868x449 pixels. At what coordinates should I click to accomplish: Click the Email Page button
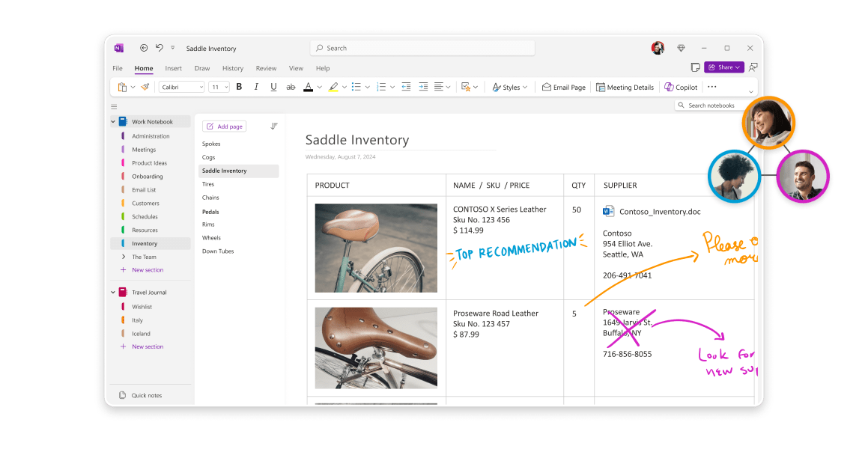[x=563, y=87]
